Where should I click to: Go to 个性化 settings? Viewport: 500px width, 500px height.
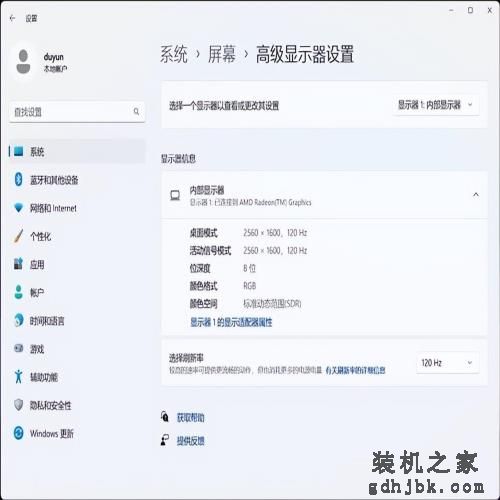point(77,236)
